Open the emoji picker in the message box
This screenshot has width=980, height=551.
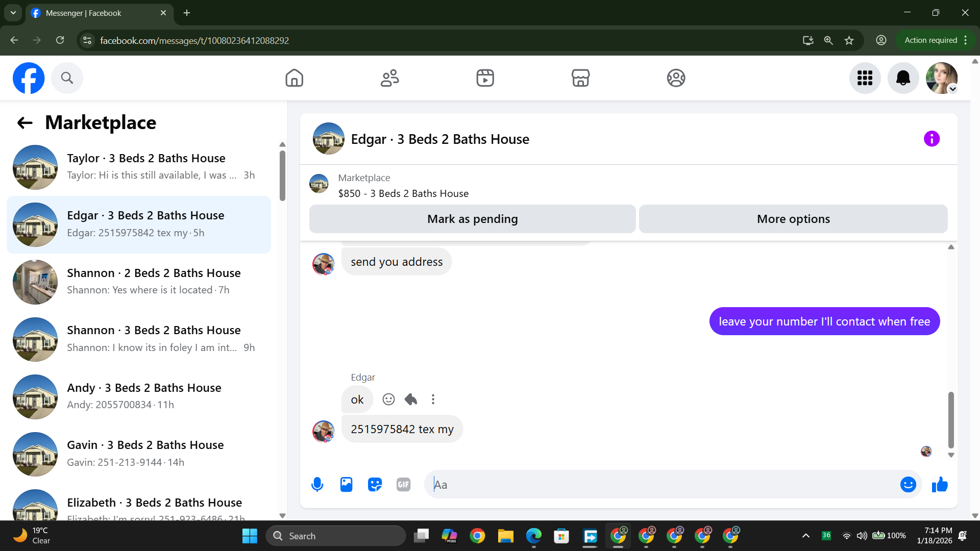tap(908, 485)
